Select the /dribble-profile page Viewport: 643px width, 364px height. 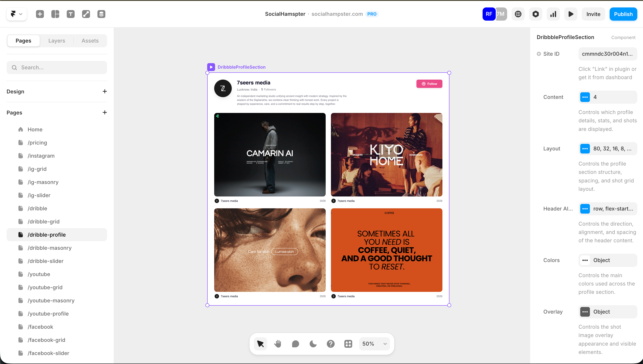[x=57, y=235]
